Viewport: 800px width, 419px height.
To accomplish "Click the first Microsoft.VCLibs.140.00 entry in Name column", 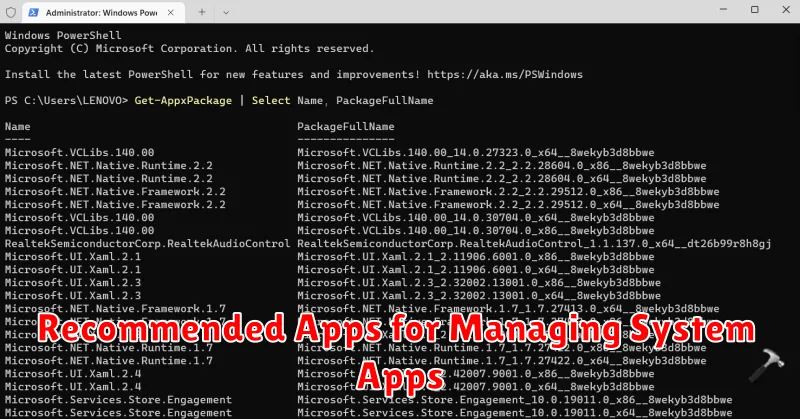I will (80, 153).
